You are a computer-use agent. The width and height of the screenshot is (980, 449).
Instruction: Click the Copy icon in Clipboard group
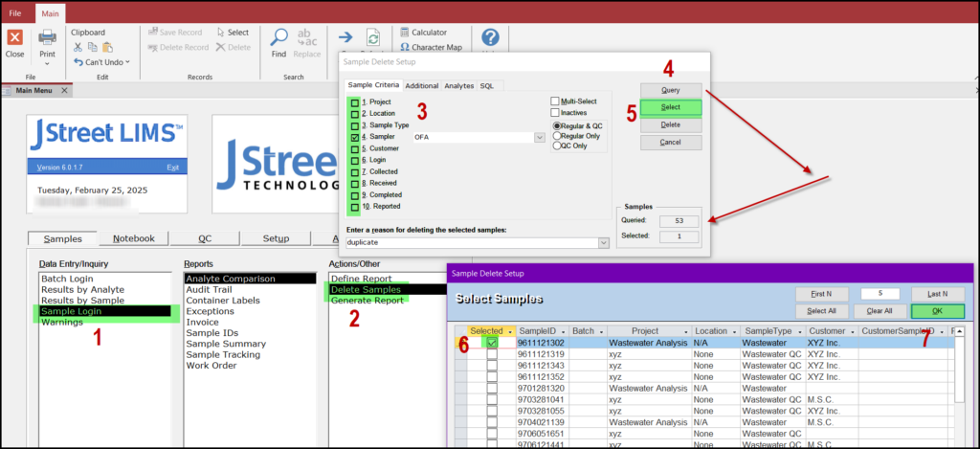pos(93,47)
